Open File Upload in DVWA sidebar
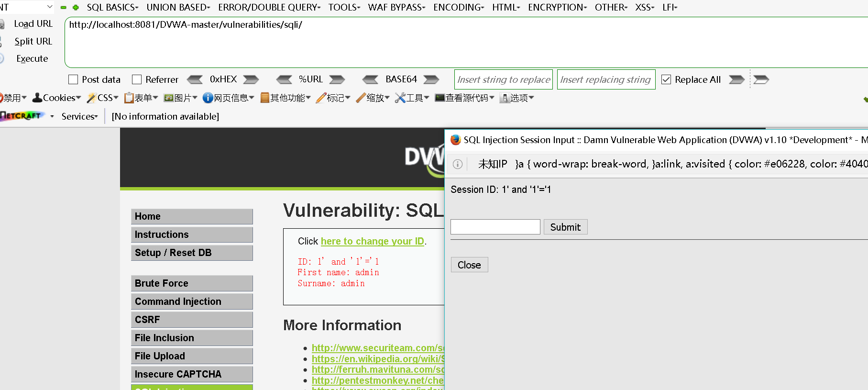This screenshot has height=390, width=868. (x=192, y=356)
